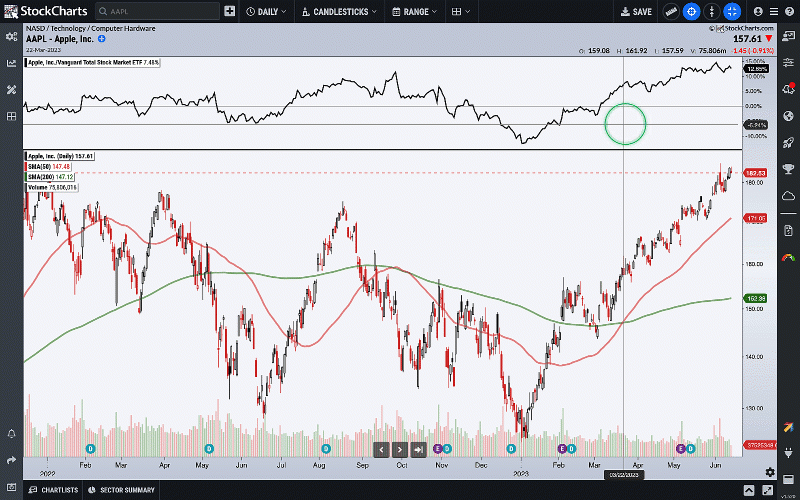
Task: Click the plug icon in right sidebar
Action: pyautogui.click(x=788, y=453)
